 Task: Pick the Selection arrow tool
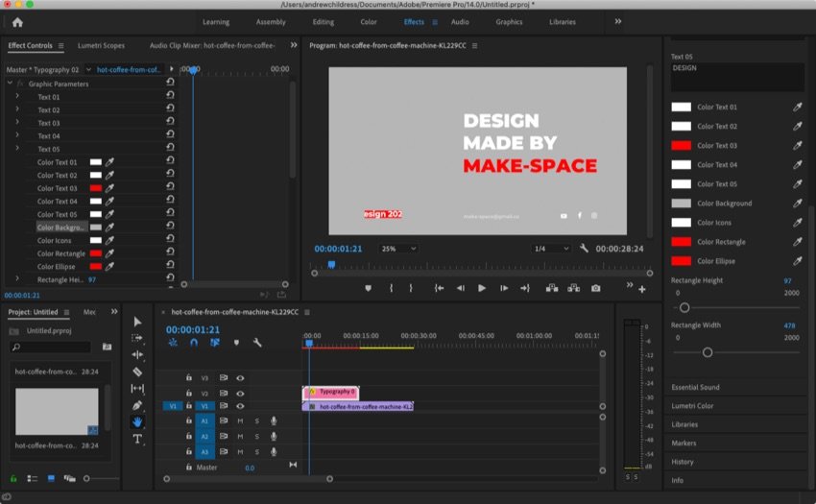[137, 322]
